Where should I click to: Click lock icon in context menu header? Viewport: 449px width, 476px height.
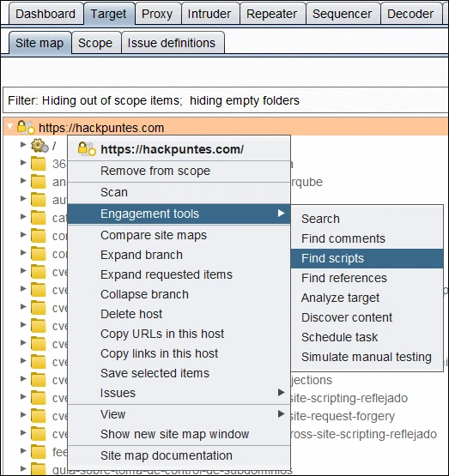click(87, 149)
